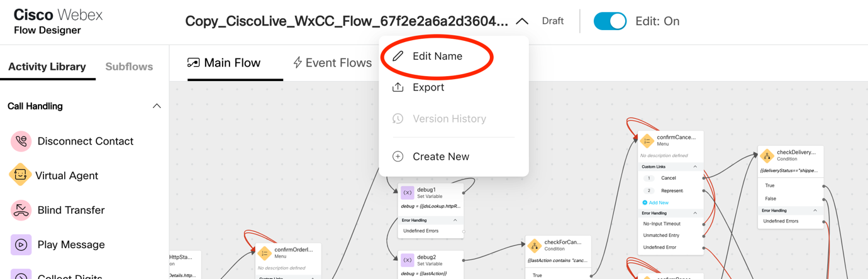Select the Play Message activity icon
868x279 pixels.
click(x=21, y=244)
